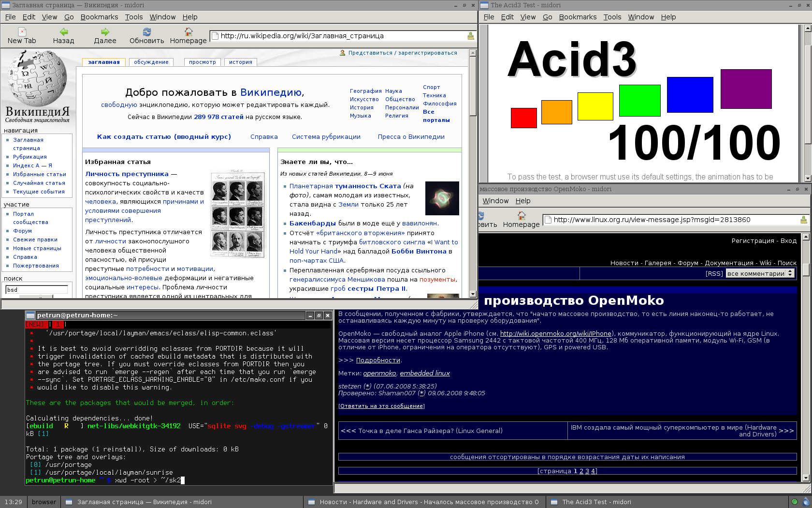Click the red Acid3 square
The image size is (812, 508).
tap(524, 118)
